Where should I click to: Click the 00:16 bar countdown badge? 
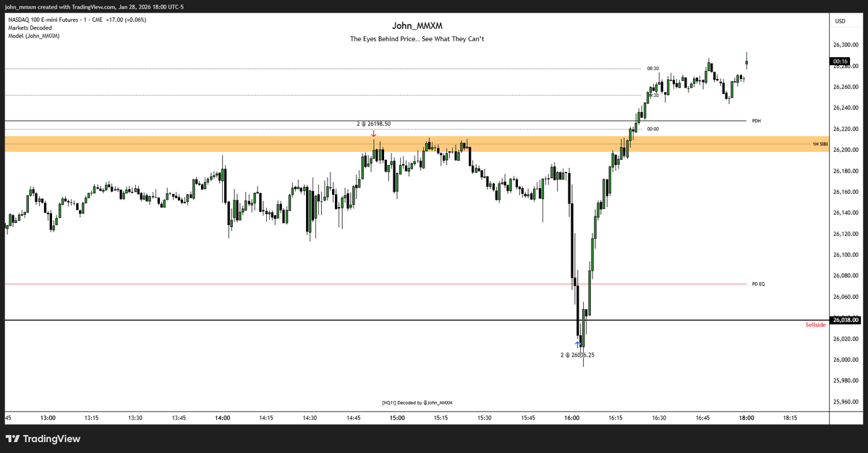point(839,62)
